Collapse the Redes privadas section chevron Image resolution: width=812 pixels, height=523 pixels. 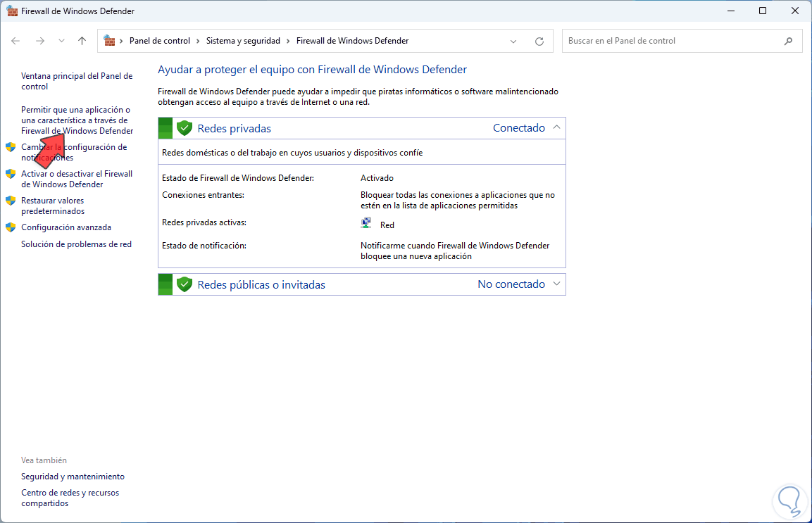[x=556, y=127]
